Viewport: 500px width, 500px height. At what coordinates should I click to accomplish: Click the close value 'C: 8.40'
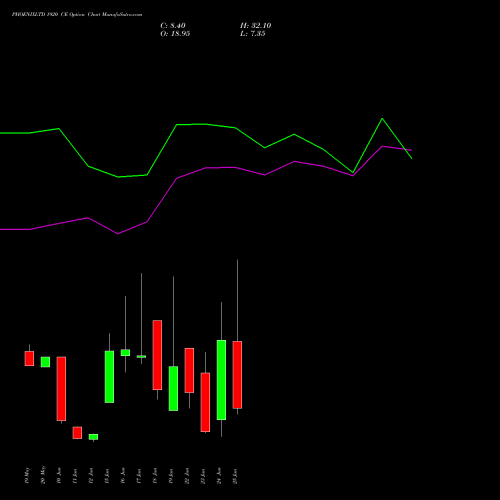coord(173,26)
